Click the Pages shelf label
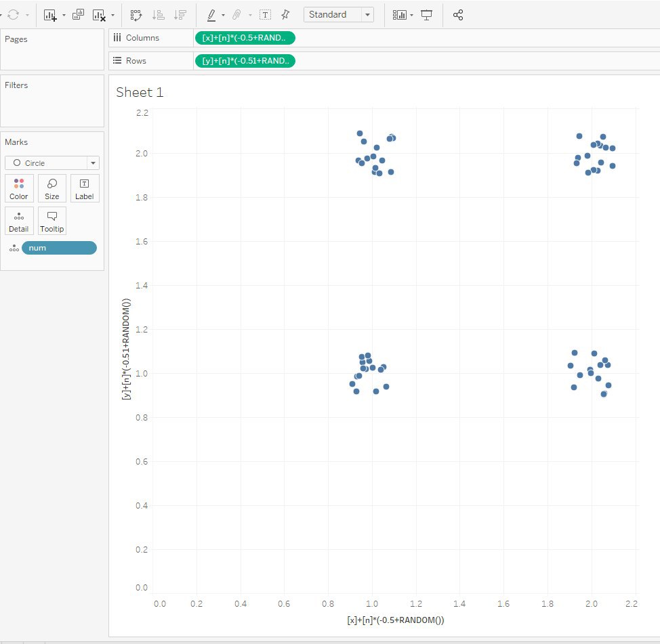The width and height of the screenshot is (660, 644). pos(16,39)
